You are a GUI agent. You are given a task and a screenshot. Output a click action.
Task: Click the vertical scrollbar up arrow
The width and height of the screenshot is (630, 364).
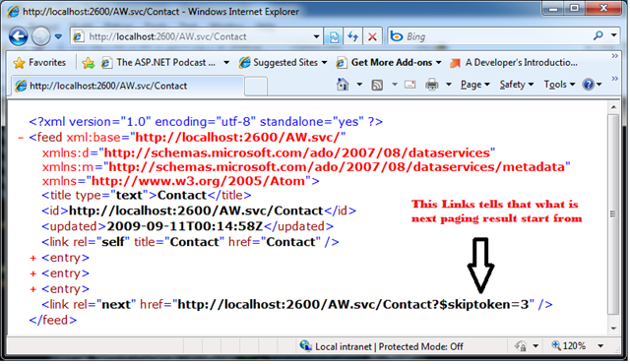click(613, 107)
